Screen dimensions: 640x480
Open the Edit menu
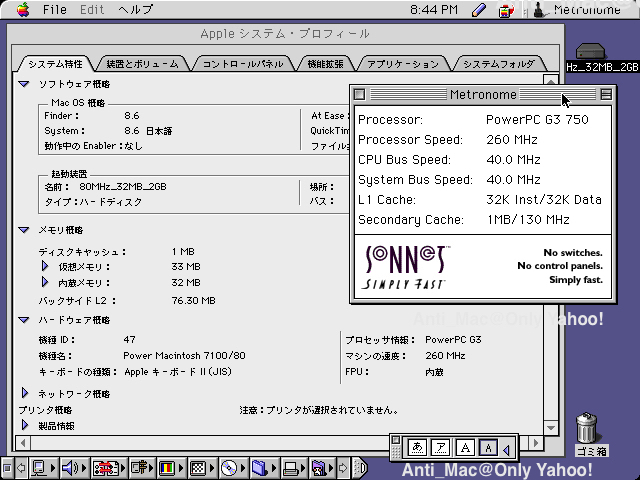tap(92, 9)
